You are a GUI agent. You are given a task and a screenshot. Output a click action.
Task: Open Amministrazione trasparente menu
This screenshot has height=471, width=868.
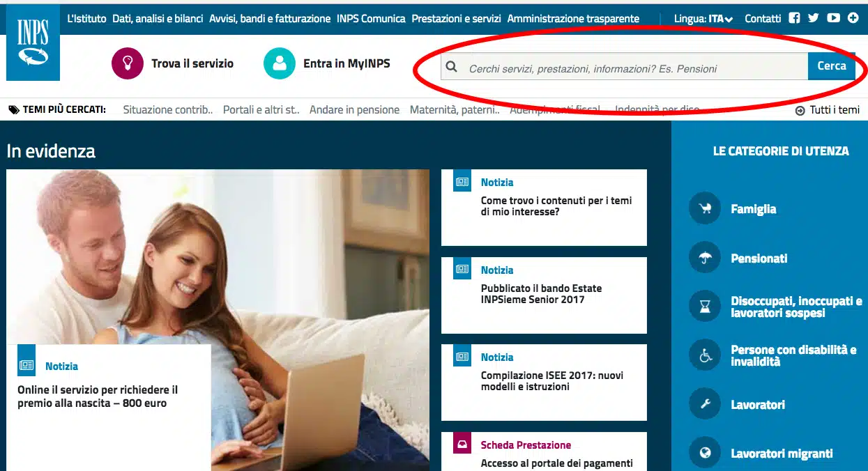[573, 19]
